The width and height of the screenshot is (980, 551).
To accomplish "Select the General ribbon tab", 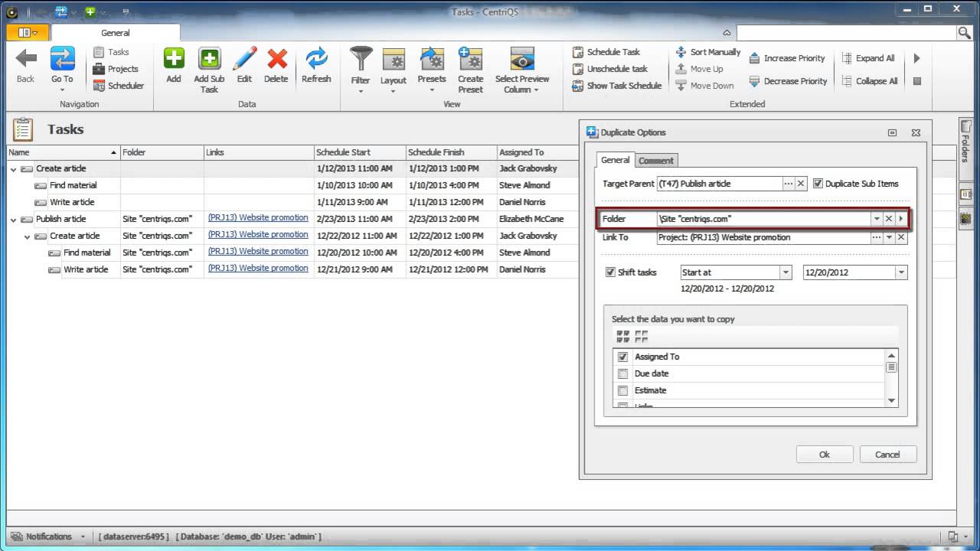I will point(116,33).
